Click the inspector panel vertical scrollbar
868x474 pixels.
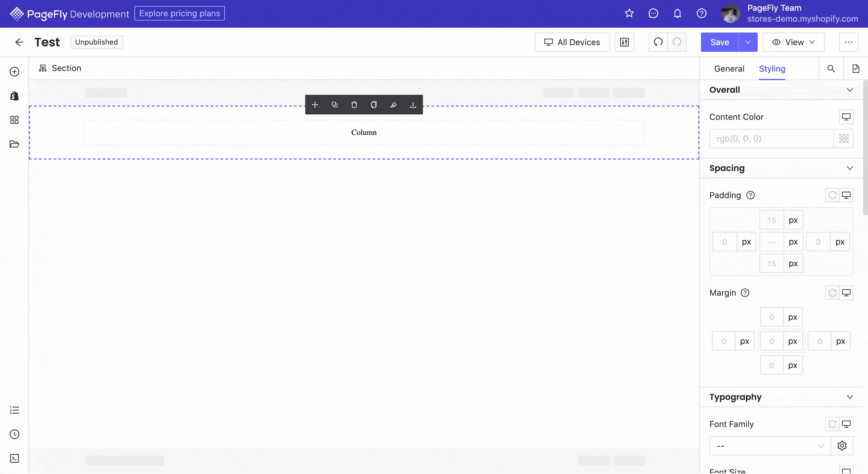point(865,148)
